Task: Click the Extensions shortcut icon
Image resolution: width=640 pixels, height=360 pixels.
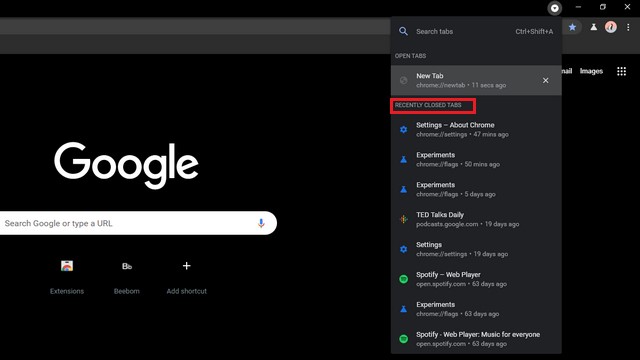Action: [67, 266]
